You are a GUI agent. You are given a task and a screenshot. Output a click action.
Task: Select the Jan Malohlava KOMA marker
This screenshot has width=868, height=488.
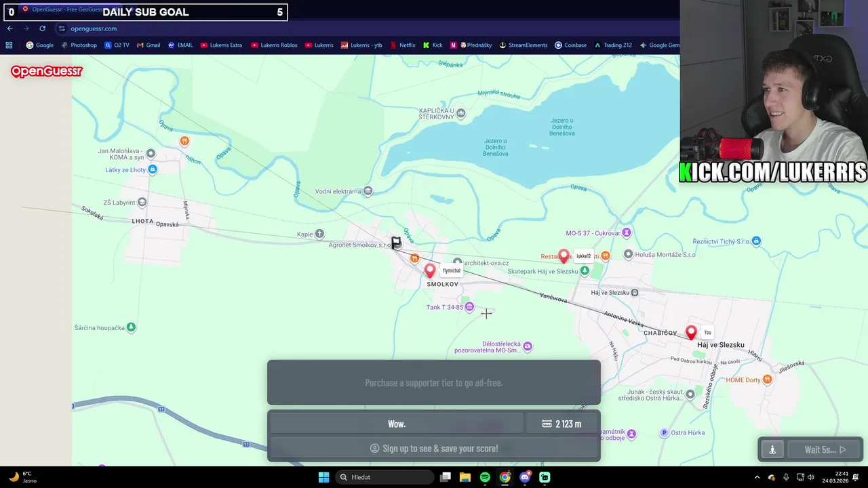tap(151, 154)
